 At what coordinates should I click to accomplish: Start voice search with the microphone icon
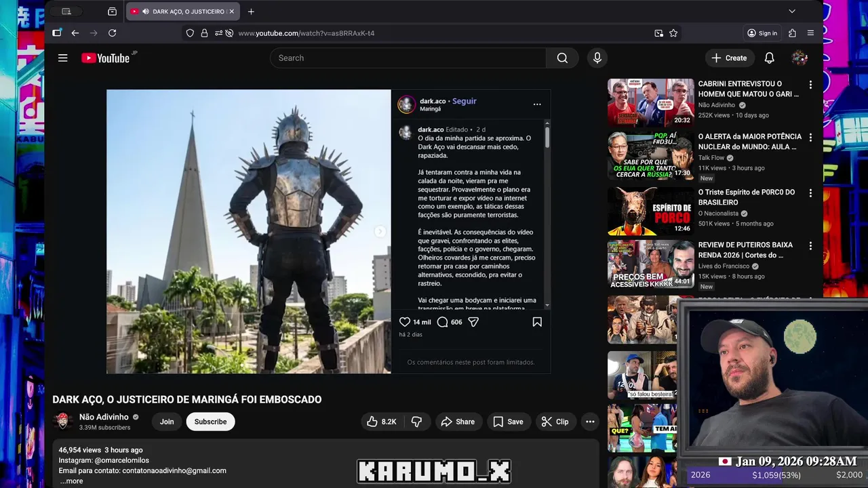coord(597,58)
